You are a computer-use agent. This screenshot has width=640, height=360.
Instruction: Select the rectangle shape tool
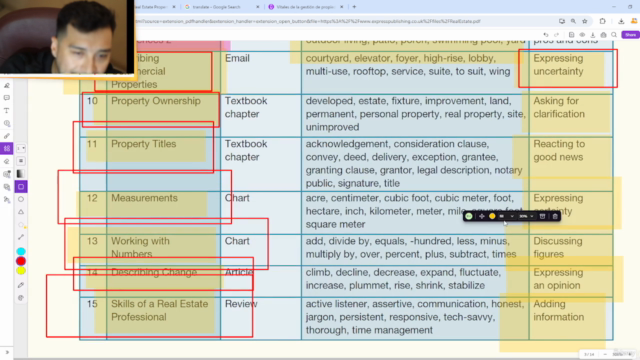[x=21, y=187]
